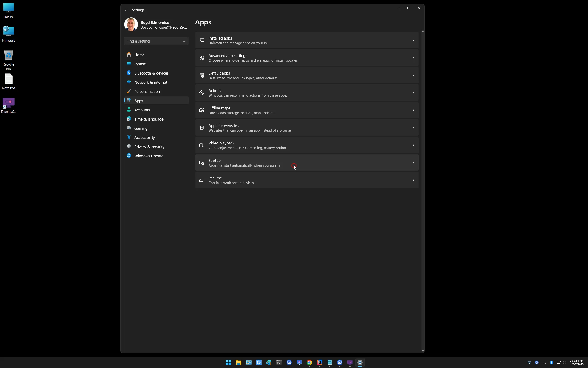The width and height of the screenshot is (588, 368).
Task: Click the Advanced app settings icon
Action: [x=202, y=58]
